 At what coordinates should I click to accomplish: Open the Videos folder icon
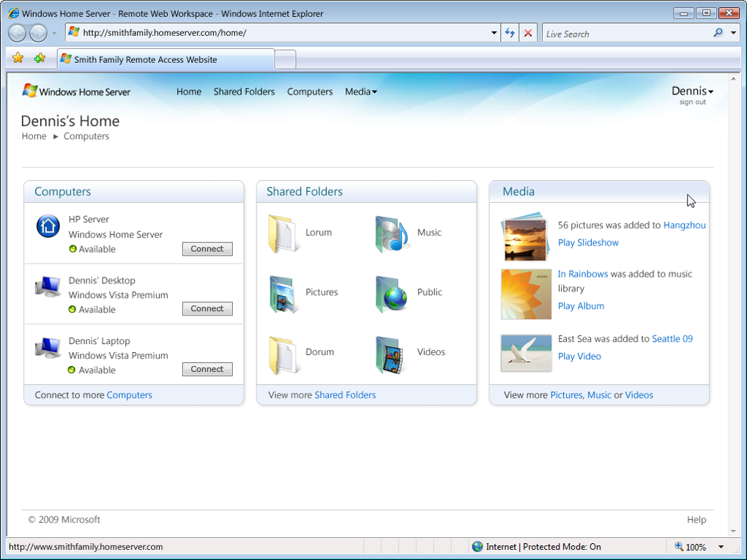pos(390,355)
